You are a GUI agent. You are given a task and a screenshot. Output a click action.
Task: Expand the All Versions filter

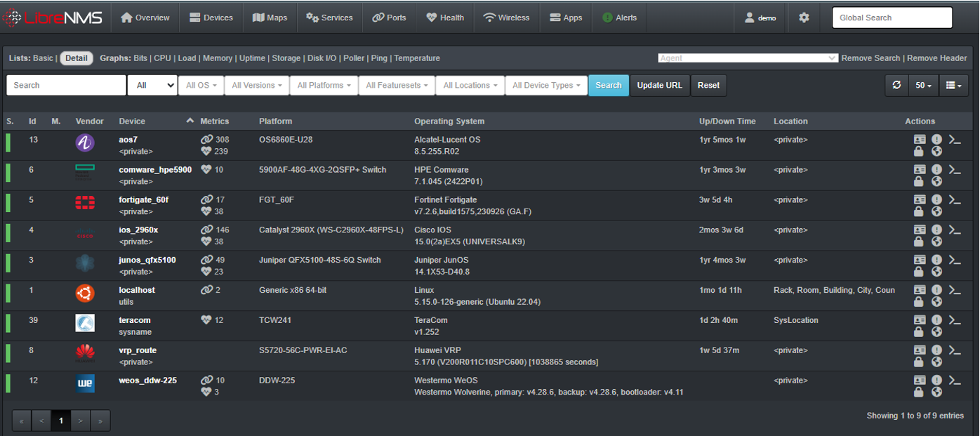click(256, 85)
